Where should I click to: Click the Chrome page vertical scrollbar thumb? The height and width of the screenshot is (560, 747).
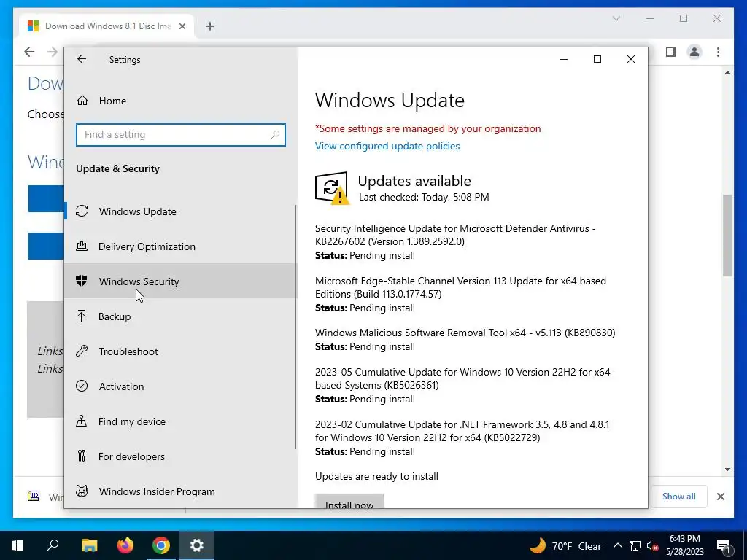[727, 236]
